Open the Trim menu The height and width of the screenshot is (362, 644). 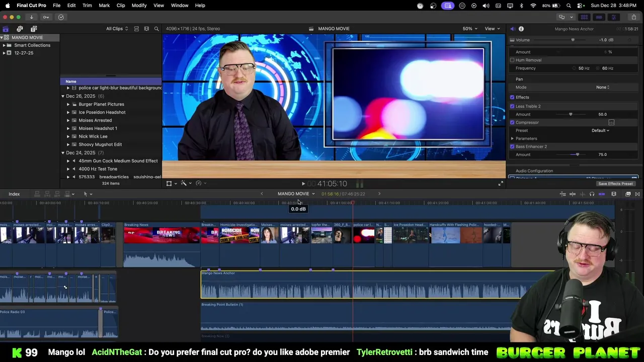(x=87, y=6)
